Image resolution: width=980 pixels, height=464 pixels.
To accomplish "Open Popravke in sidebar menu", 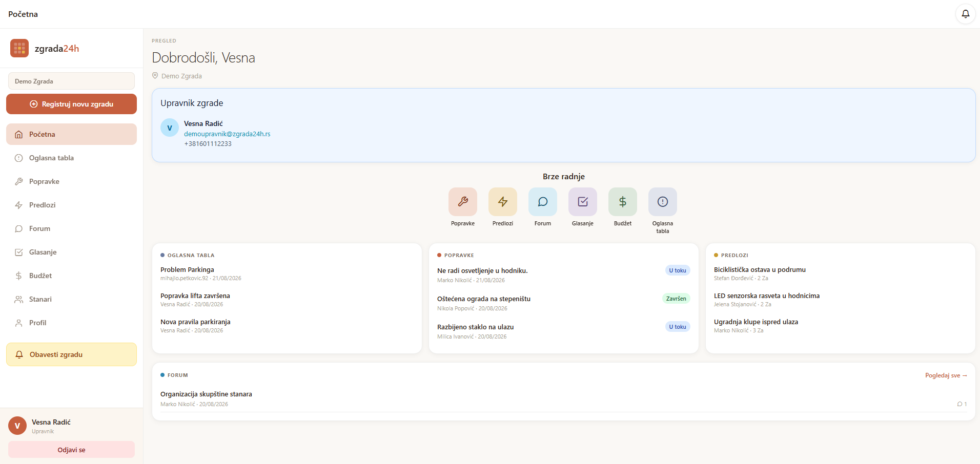I will tap(71, 181).
